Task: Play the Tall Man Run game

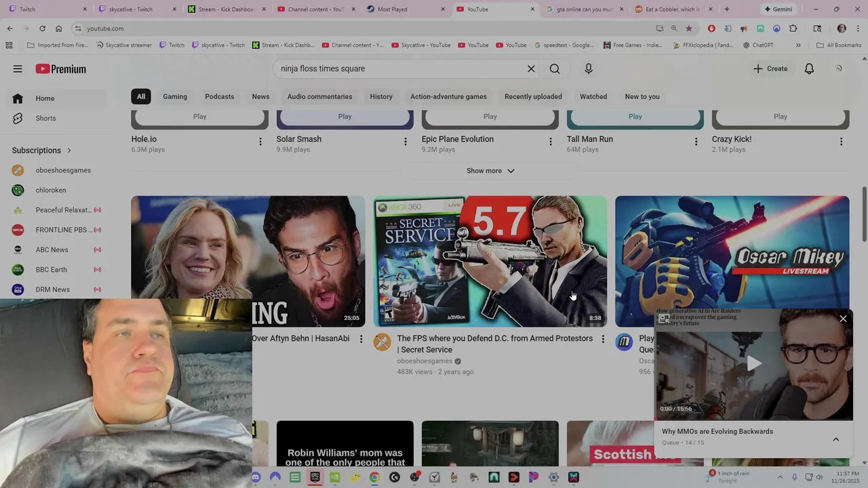Action: pos(635,117)
